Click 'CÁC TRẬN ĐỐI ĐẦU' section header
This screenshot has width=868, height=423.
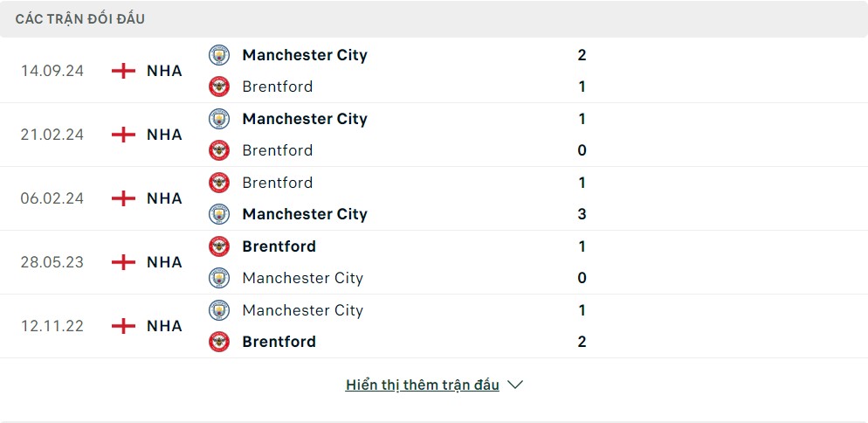pyautogui.click(x=80, y=19)
